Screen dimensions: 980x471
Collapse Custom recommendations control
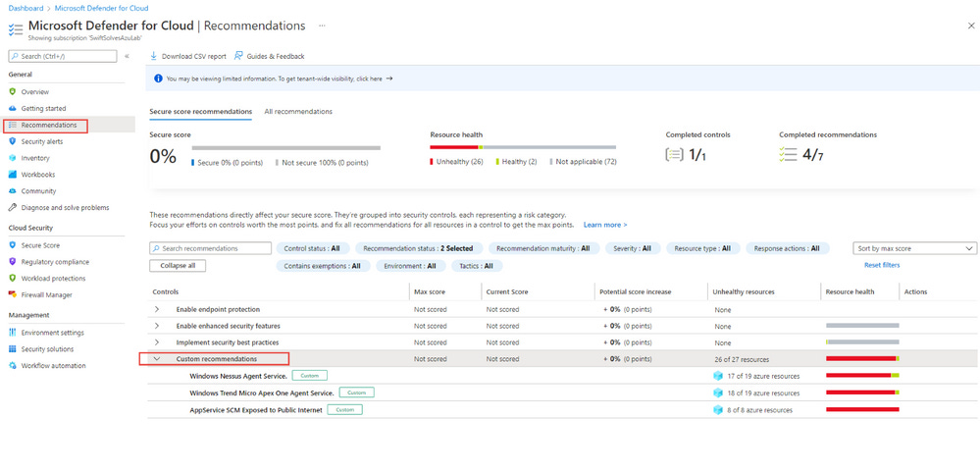pos(157,359)
